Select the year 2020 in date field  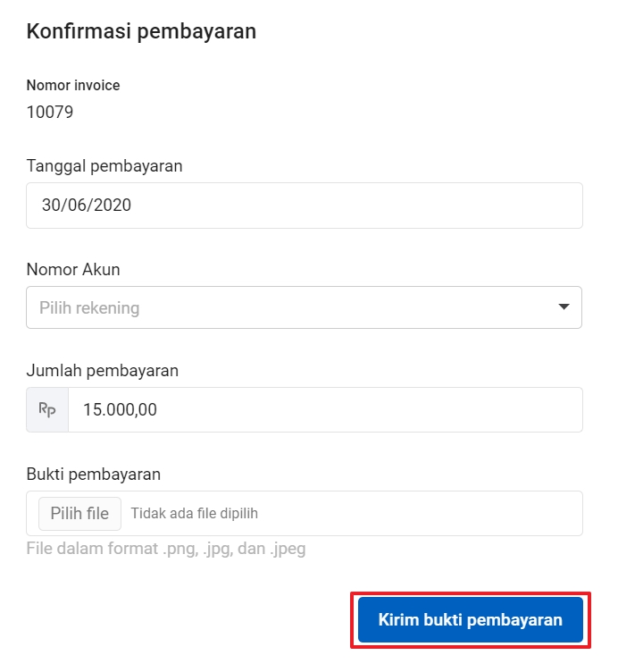(114, 206)
